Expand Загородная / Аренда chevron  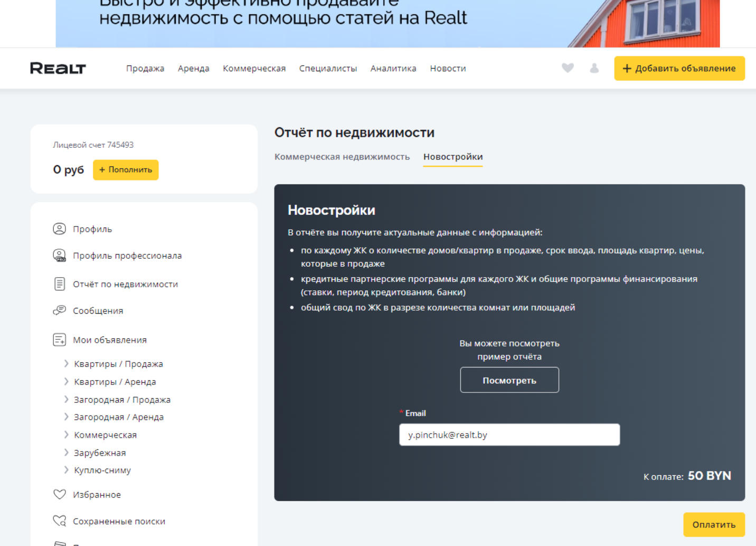pos(66,417)
